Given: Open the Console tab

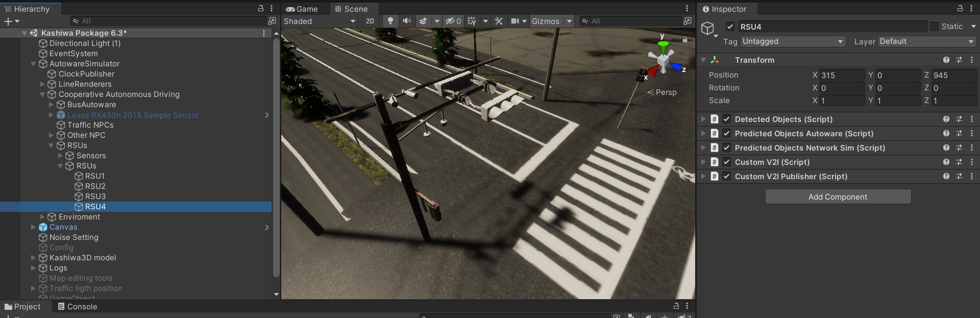Looking at the screenshot, I should [x=77, y=306].
